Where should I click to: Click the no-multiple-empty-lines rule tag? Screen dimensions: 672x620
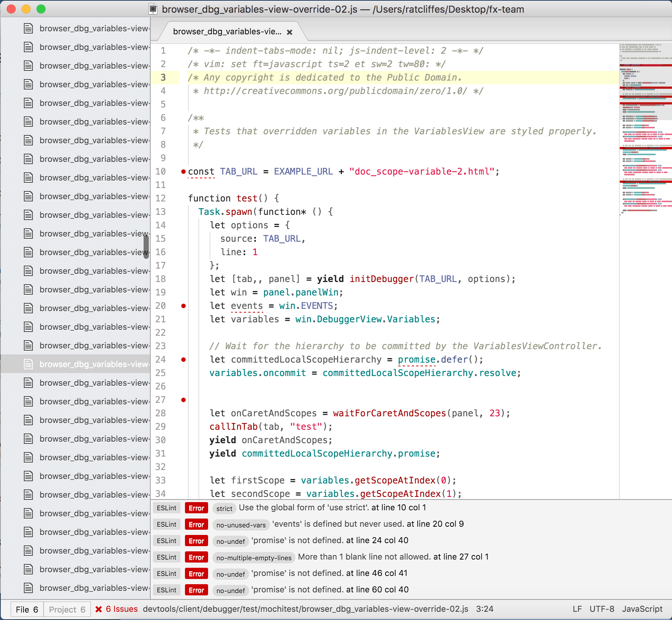[x=254, y=558]
